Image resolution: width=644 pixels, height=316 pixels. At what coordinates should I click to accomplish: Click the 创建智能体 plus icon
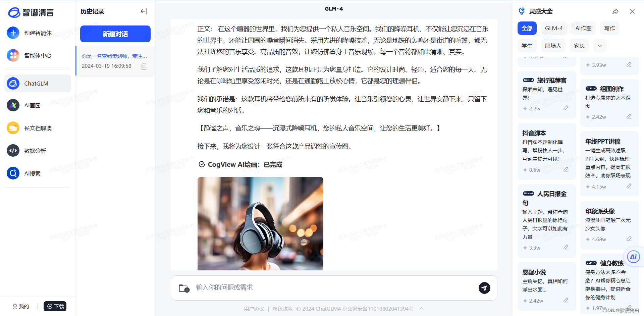click(x=13, y=33)
